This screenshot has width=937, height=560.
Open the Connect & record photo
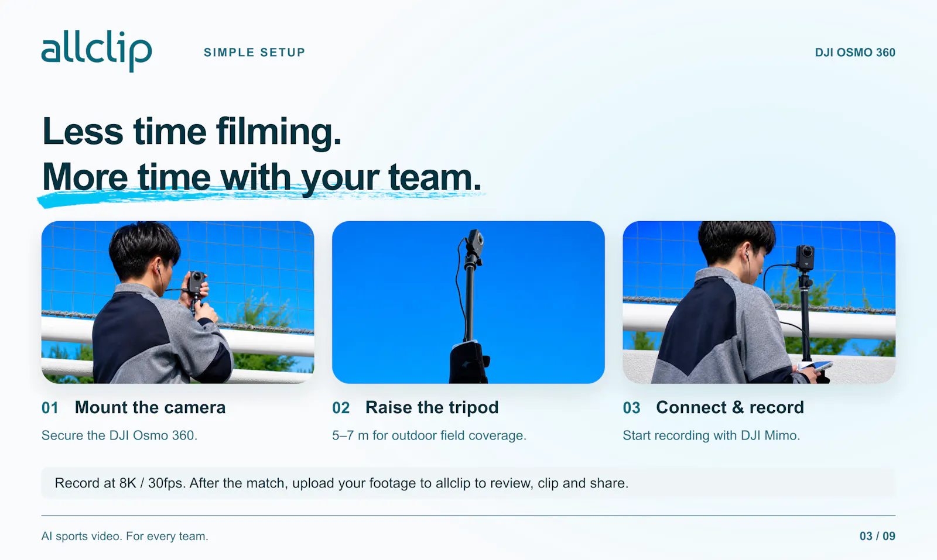click(759, 303)
